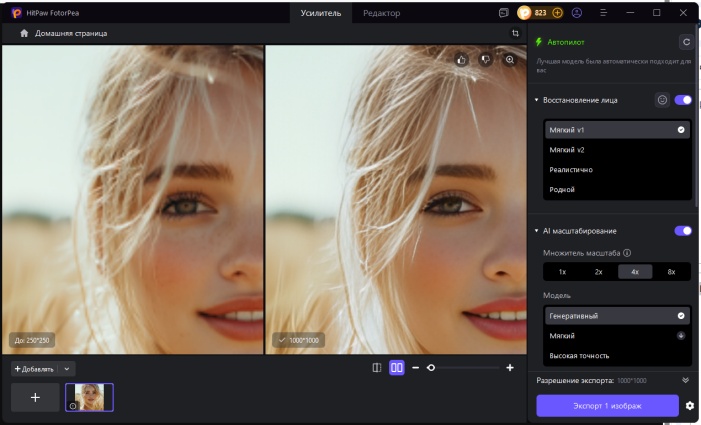
Task: Switch to split slider comparison view
Action: tap(377, 368)
